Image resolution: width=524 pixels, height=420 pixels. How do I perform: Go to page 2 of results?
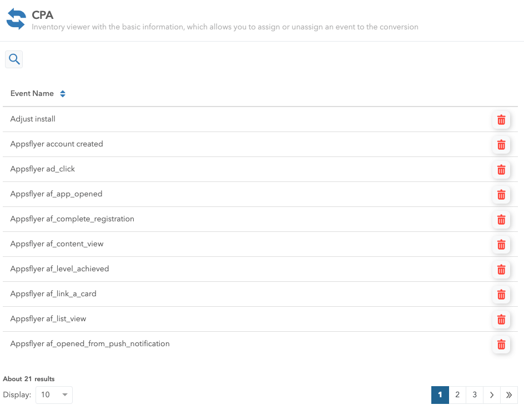click(x=457, y=395)
